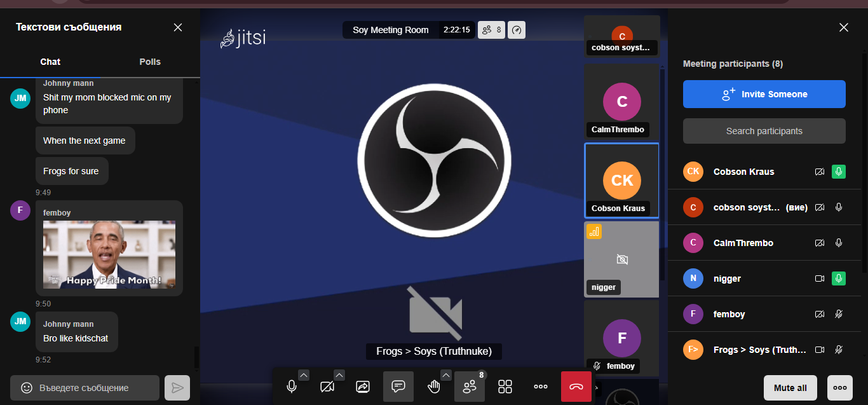Open the emoji picker in the chat box

(27, 388)
